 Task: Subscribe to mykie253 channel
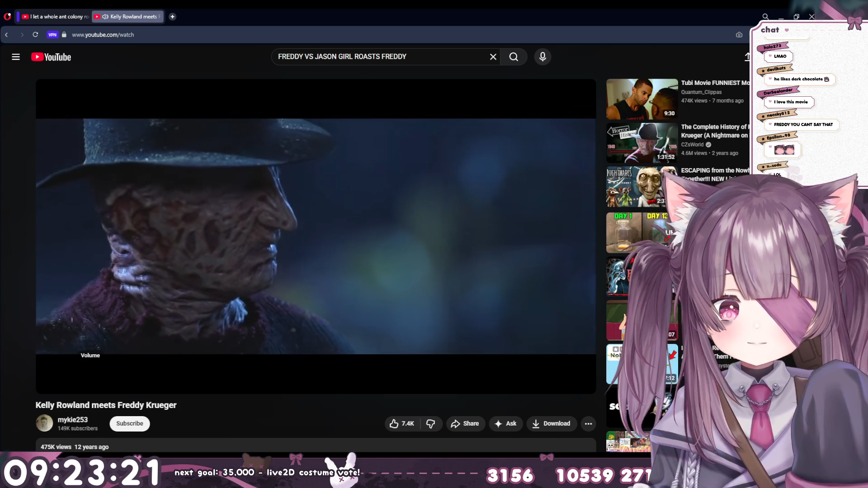(x=129, y=423)
